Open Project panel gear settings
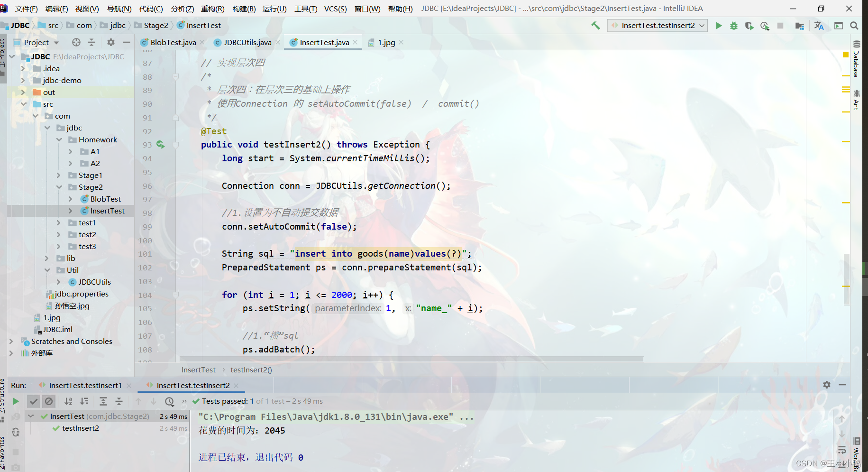The image size is (868, 472). tap(111, 42)
